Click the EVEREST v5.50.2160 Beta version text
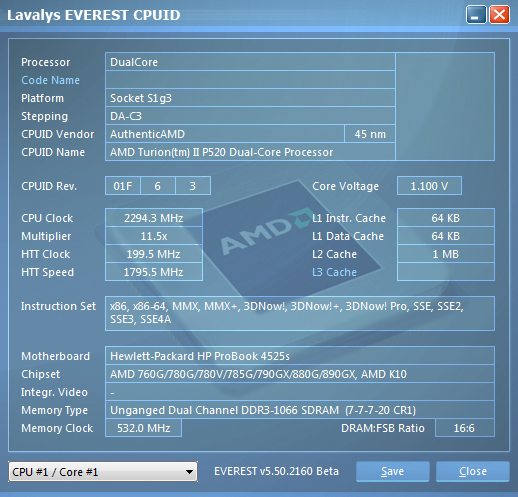This screenshot has height=497, width=518. [276, 471]
